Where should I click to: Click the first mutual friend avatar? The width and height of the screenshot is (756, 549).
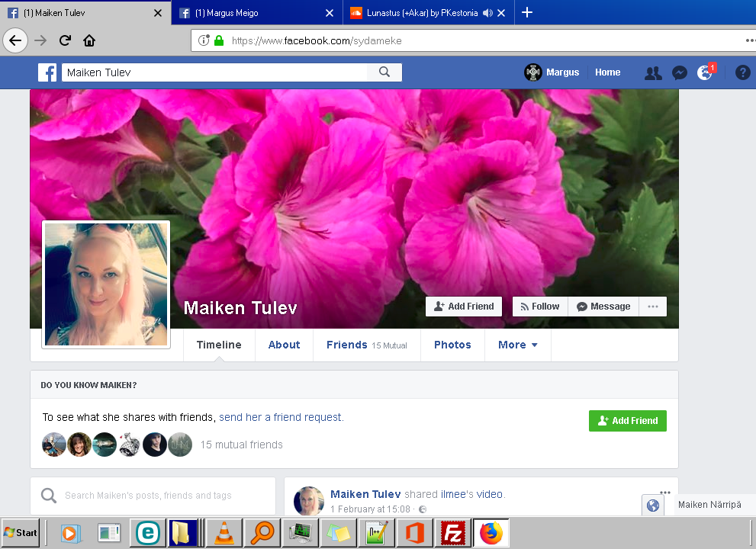point(54,445)
